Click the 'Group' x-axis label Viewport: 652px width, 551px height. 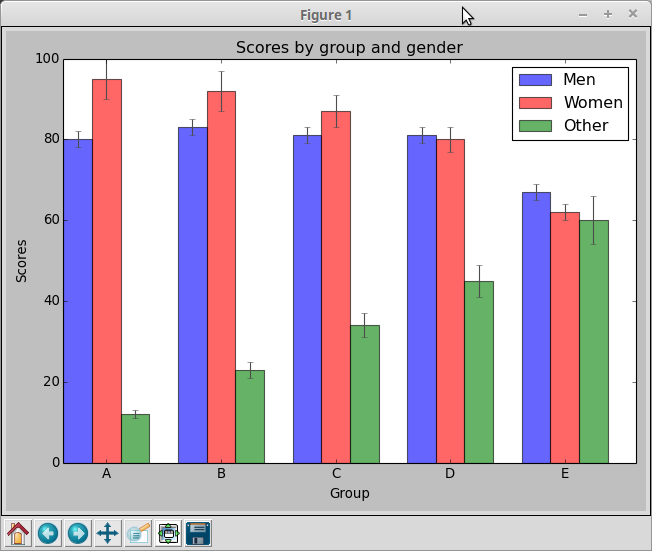tap(349, 493)
